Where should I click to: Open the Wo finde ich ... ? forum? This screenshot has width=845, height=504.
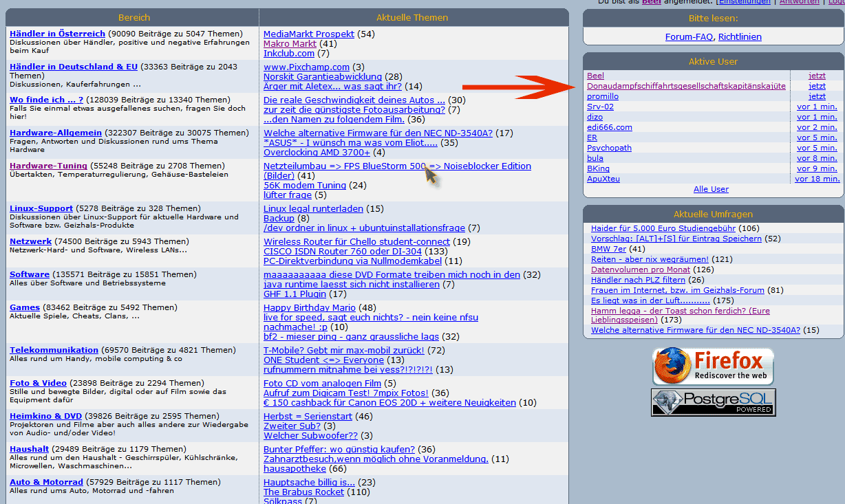click(46, 100)
